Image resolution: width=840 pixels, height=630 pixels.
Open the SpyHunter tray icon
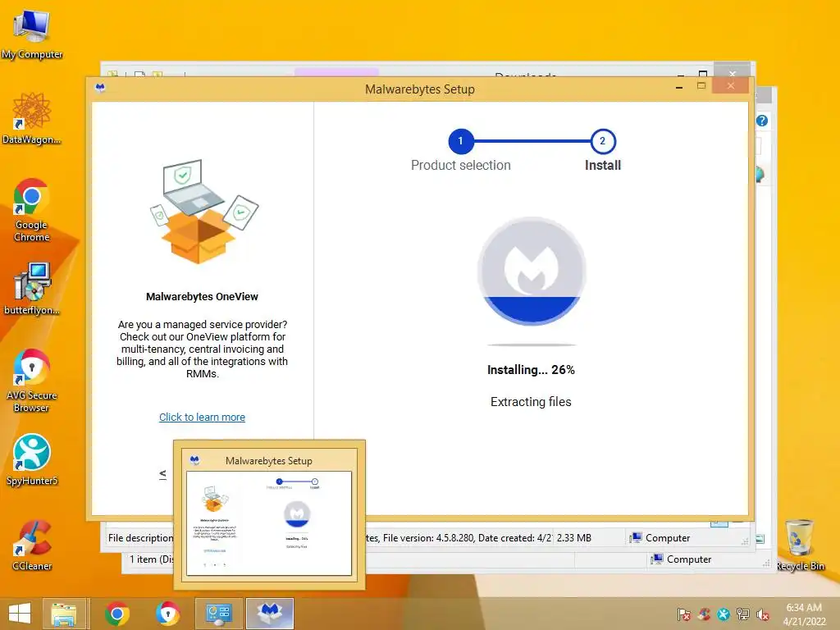[724, 614]
